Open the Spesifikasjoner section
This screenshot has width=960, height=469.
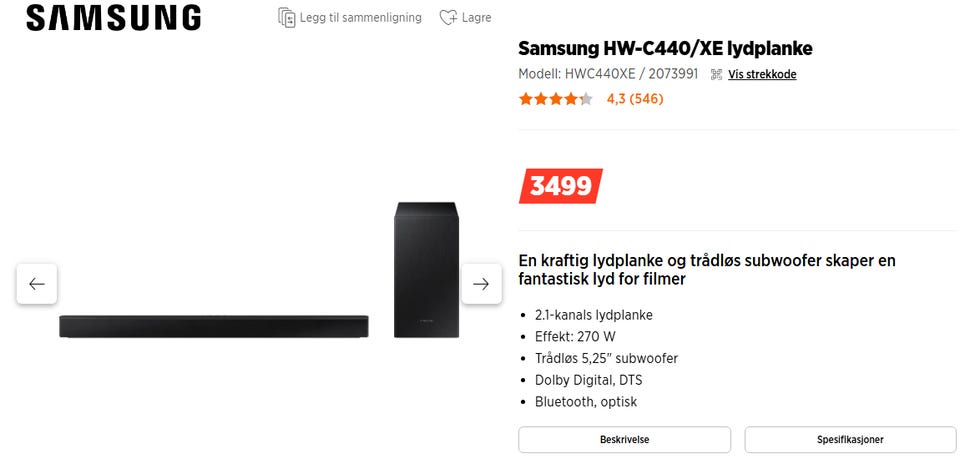pyautogui.click(x=850, y=439)
